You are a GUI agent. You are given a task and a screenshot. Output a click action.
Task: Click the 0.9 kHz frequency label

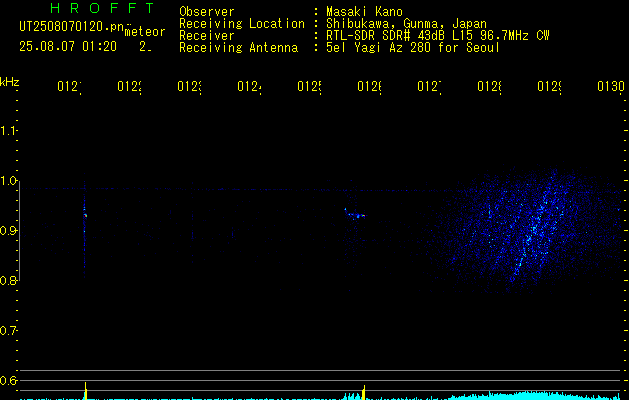(x=8, y=231)
